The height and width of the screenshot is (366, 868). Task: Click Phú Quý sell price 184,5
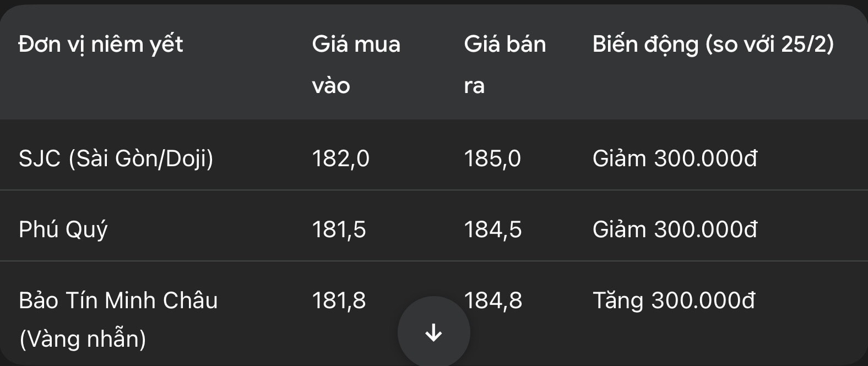492,230
